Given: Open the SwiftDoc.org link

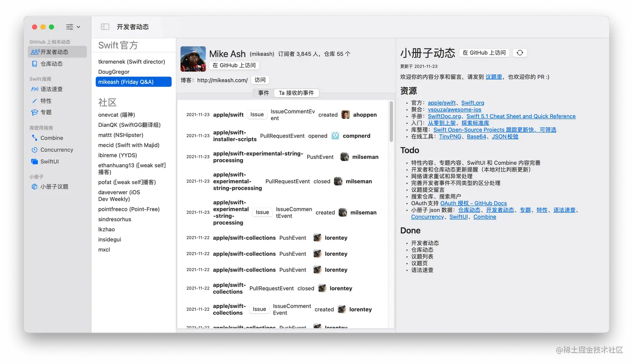Looking at the screenshot, I should point(444,116).
